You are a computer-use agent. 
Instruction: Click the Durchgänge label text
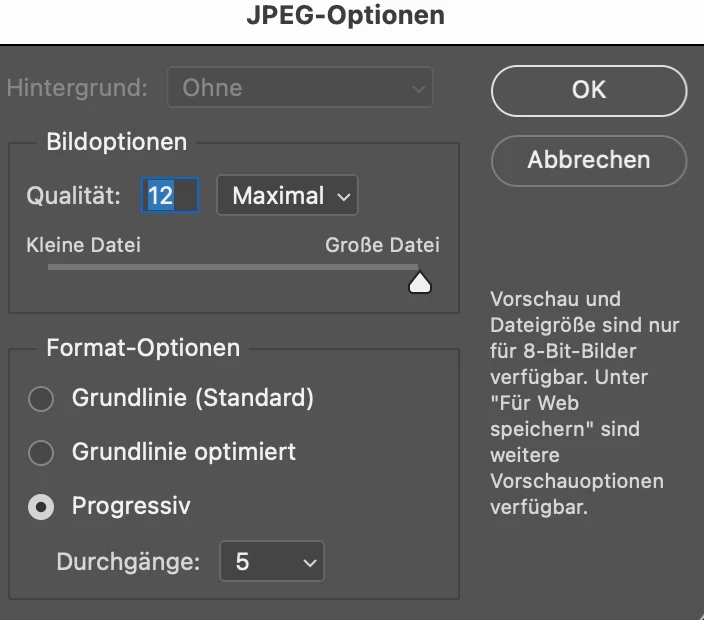[x=128, y=562]
